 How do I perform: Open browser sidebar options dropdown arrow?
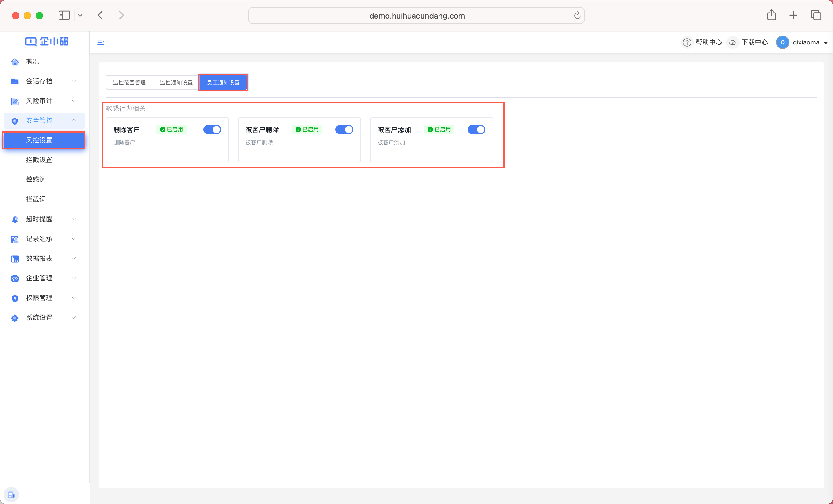(80, 15)
